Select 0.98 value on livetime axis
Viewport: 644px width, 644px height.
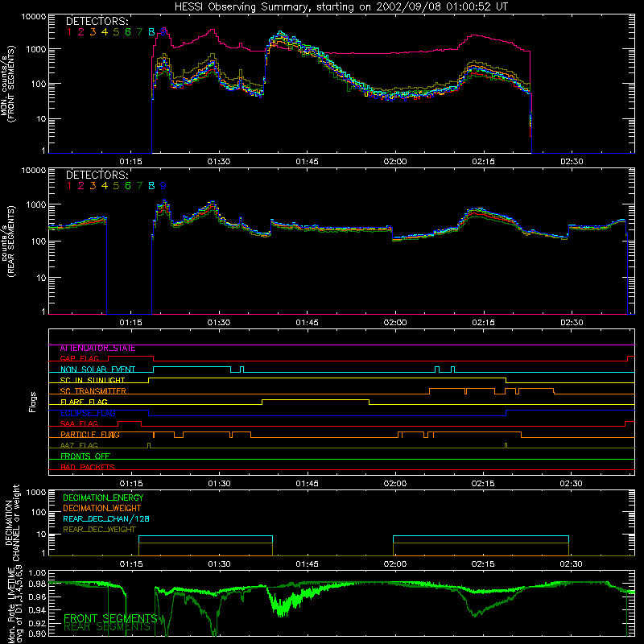click(x=37, y=584)
